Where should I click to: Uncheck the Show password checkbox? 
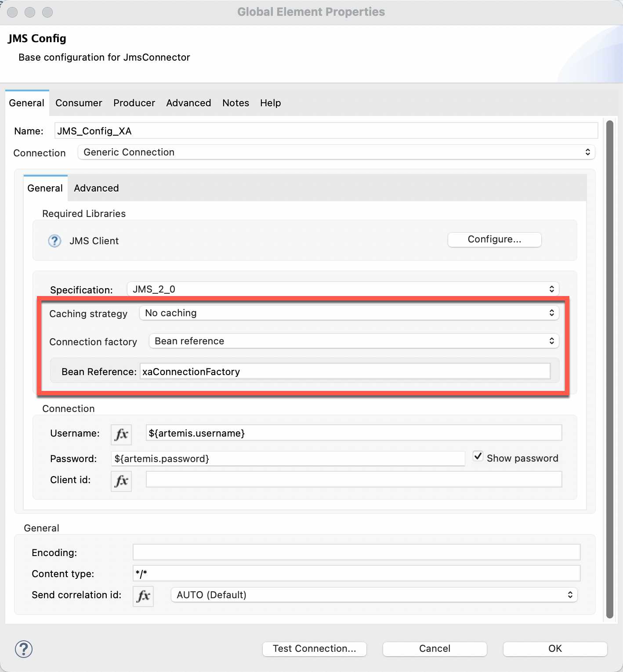[x=478, y=456]
